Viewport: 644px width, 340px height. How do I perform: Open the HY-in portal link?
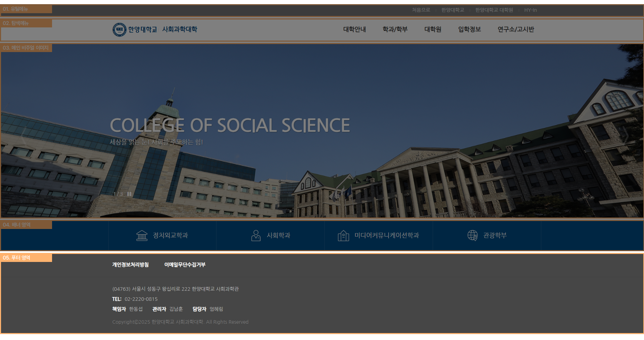530,10
